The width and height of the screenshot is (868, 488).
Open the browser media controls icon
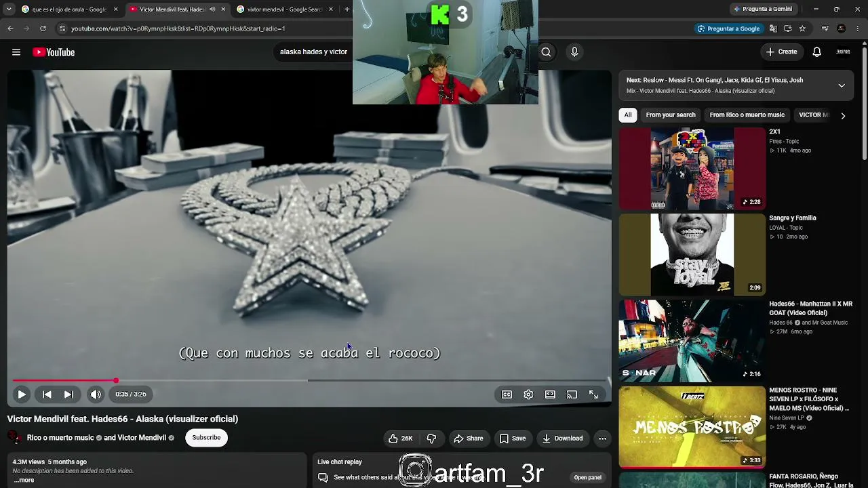click(x=825, y=28)
